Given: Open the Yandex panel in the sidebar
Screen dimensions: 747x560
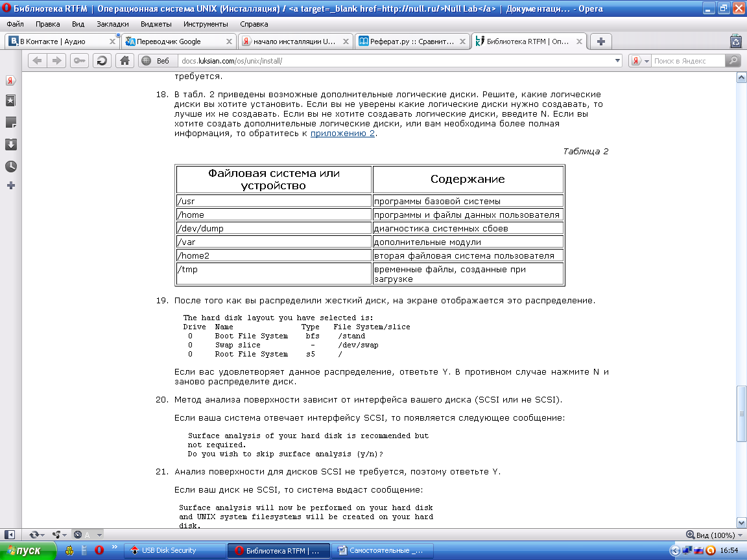Looking at the screenshot, I should click(x=10, y=80).
